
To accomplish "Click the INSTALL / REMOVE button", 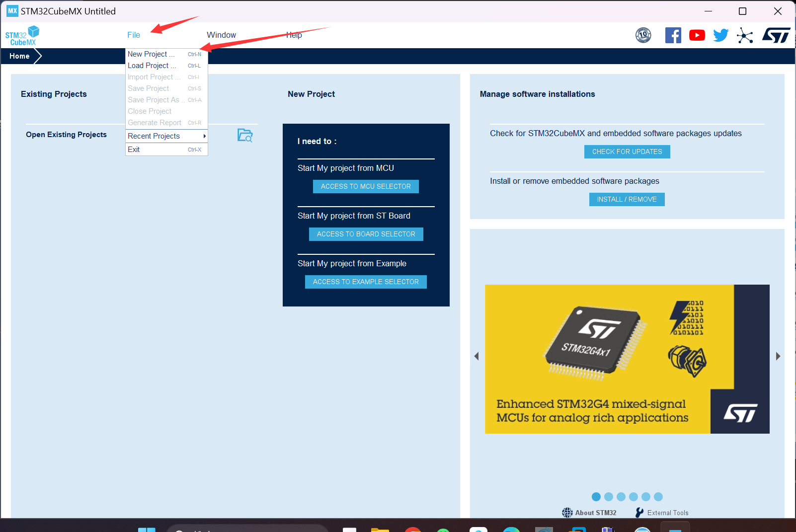I will point(627,199).
